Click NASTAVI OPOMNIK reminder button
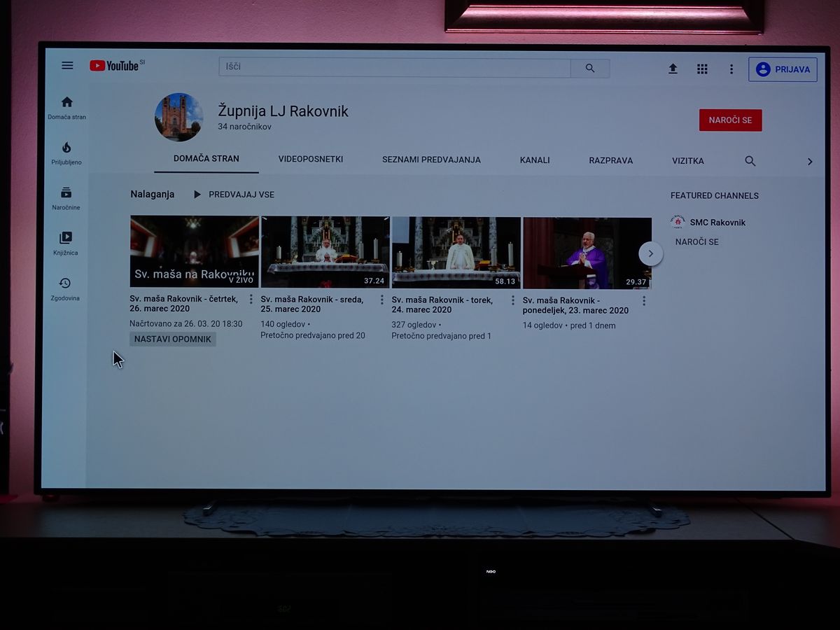The image size is (840, 630). click(x=173, y=339)
